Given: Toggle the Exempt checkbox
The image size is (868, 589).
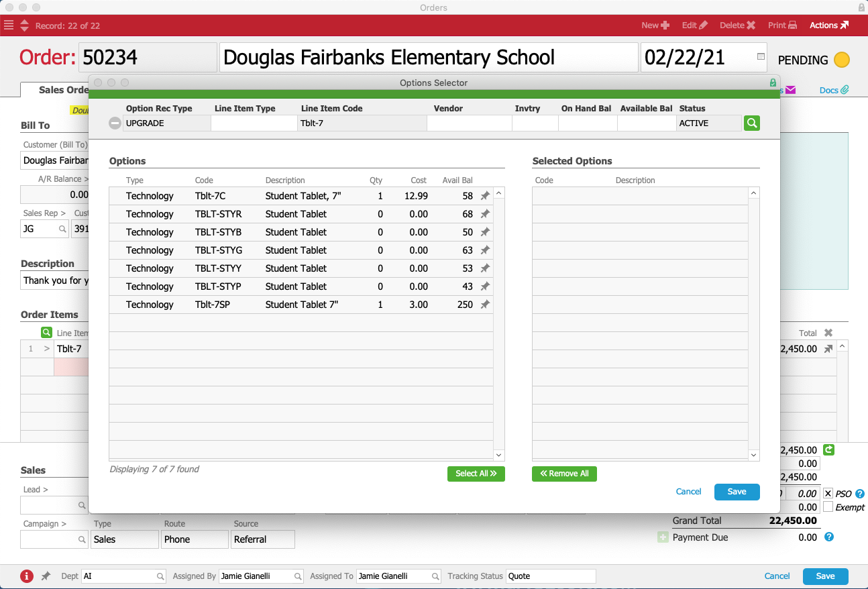Looking at the screenshot, I should tap(828, 507).
